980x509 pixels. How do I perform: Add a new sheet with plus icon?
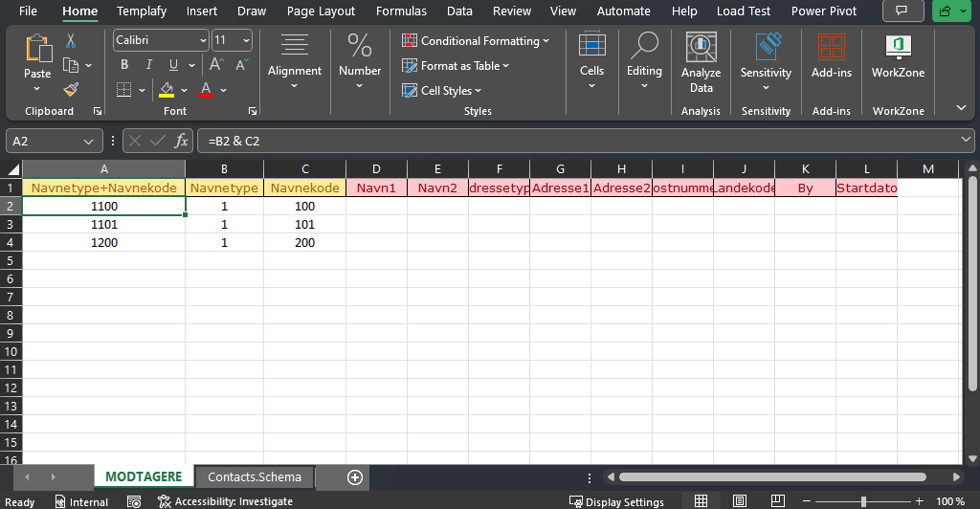coord(355,476)
